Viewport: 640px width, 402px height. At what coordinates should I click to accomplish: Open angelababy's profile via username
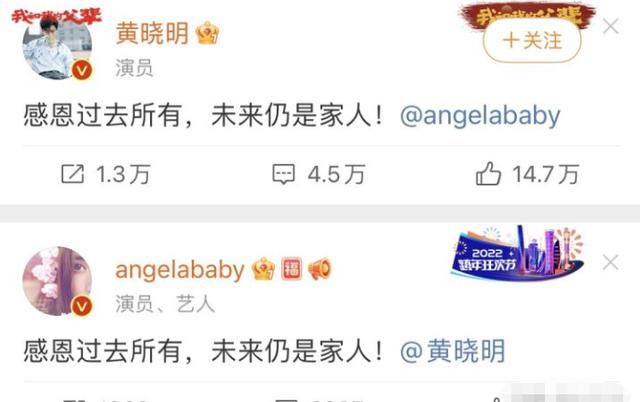[x=180, y=270]
